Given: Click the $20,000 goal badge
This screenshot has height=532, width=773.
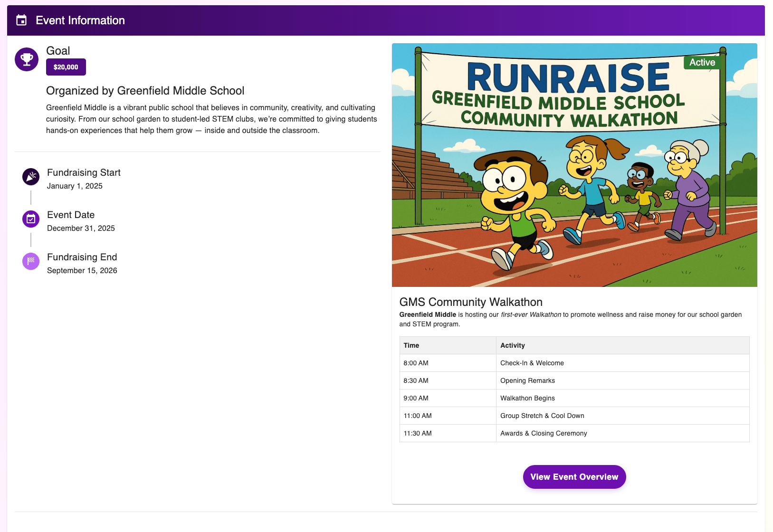Looking at the screenshot, I should point(66,67).
